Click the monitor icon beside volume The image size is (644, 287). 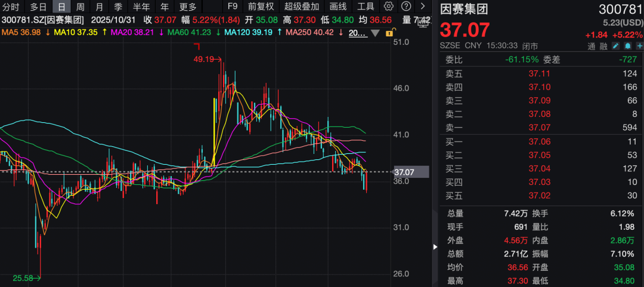[x=423, y=24]
